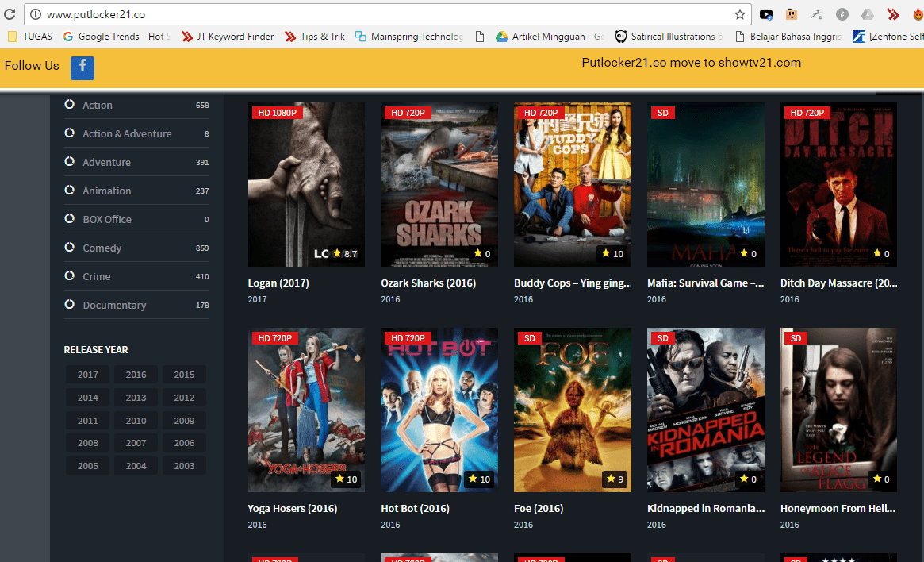
Task: Bookmark this page with the star icon
Action: tap(739, 15)
